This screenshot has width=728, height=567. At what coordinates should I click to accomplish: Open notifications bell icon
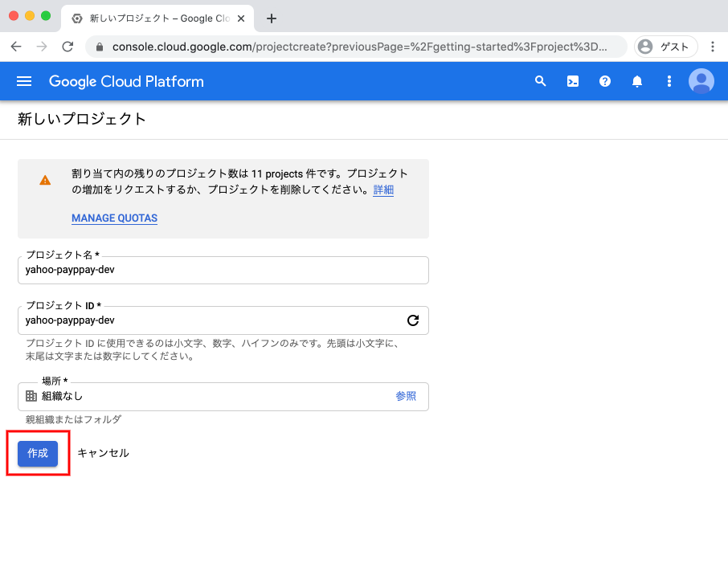click(x=637, y=81)
